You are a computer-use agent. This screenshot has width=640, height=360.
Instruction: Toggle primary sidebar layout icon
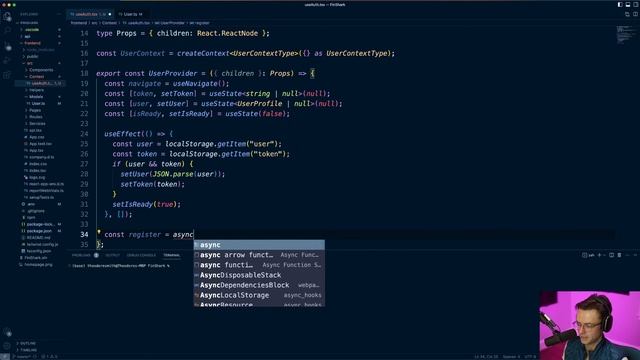pos(620,4)
